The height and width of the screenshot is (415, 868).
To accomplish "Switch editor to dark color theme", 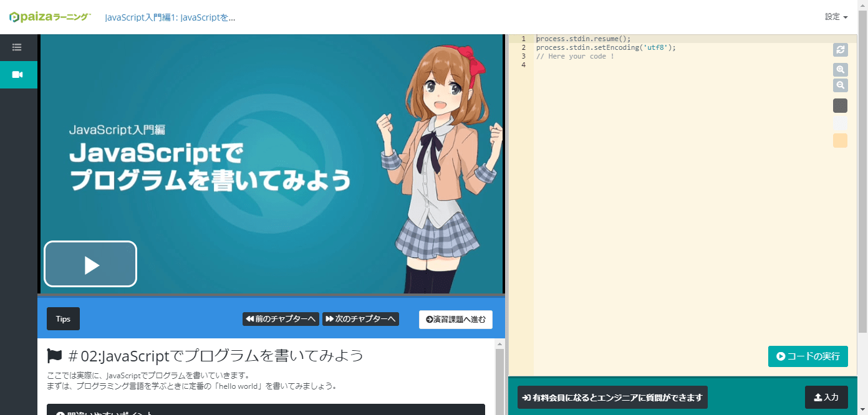I will tap(840, 105).
